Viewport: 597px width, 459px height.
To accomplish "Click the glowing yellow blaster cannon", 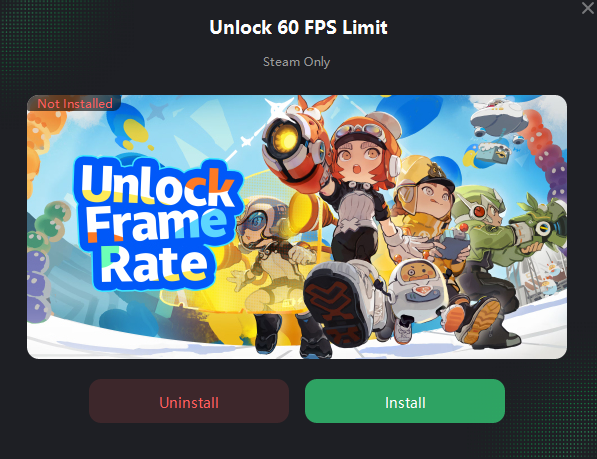I will click(291, 139).
